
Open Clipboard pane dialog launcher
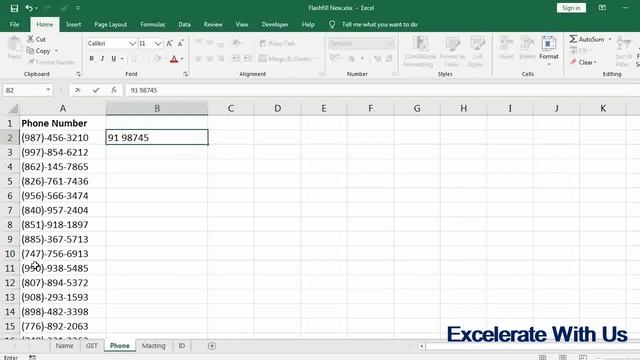[78, 74]
